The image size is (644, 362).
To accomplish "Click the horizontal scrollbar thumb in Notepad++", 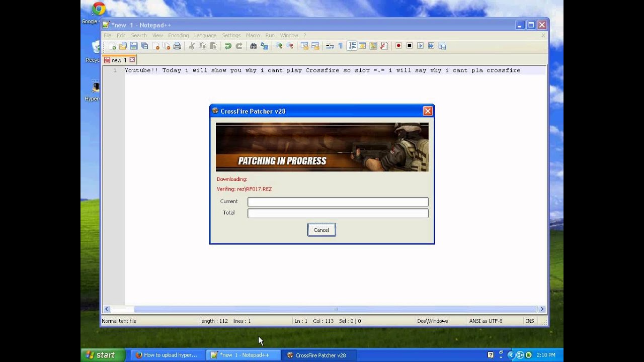I will click(336, 309).
